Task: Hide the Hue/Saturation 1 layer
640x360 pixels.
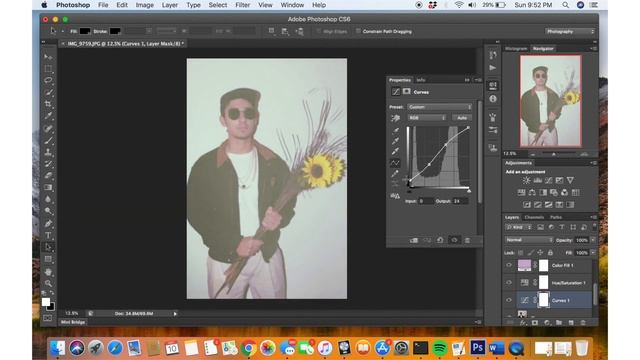Action: click(509, 282)
